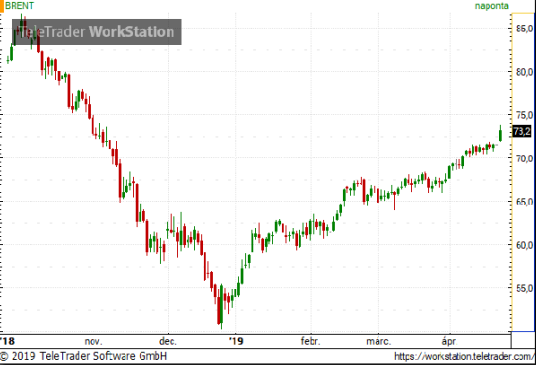This screenshot has width=536, height=365.
Task: Click the '19 year axis label
Action: (236, 341)
